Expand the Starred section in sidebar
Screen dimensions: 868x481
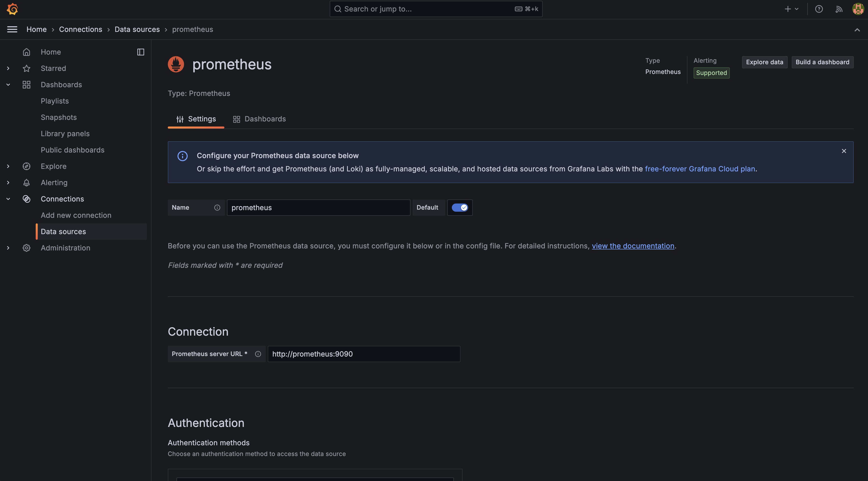[8, 68]
